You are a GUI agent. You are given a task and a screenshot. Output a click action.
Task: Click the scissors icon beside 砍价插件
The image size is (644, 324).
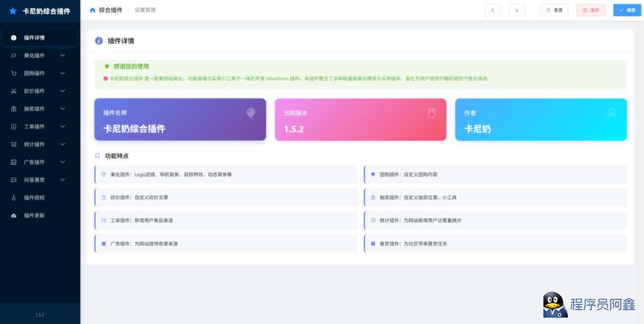pos(13,91)
